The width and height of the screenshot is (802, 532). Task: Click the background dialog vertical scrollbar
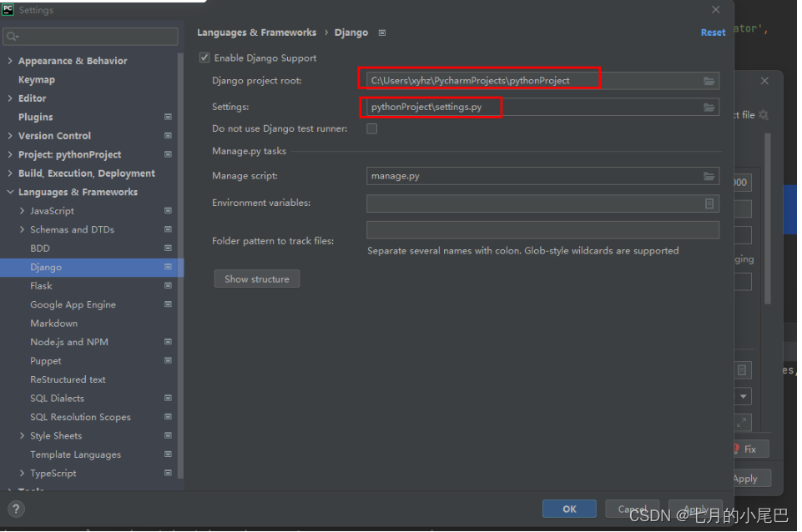pos(767,218)
